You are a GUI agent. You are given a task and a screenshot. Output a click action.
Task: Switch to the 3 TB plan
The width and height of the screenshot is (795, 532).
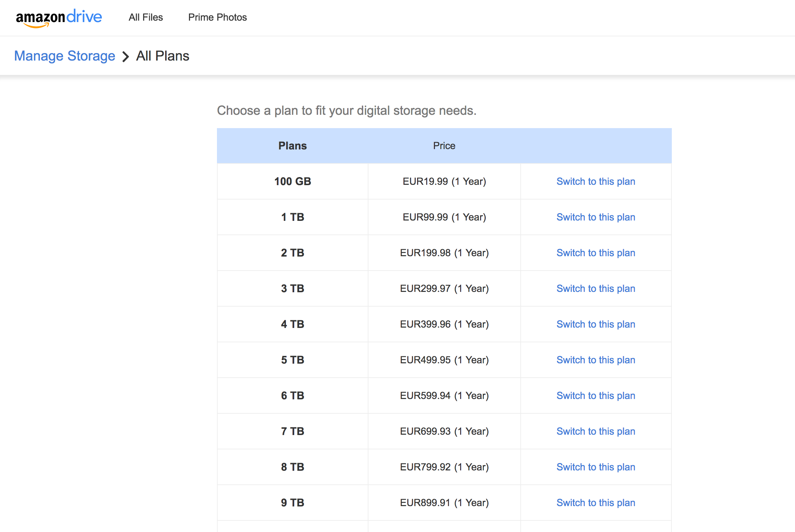(596, 288)
